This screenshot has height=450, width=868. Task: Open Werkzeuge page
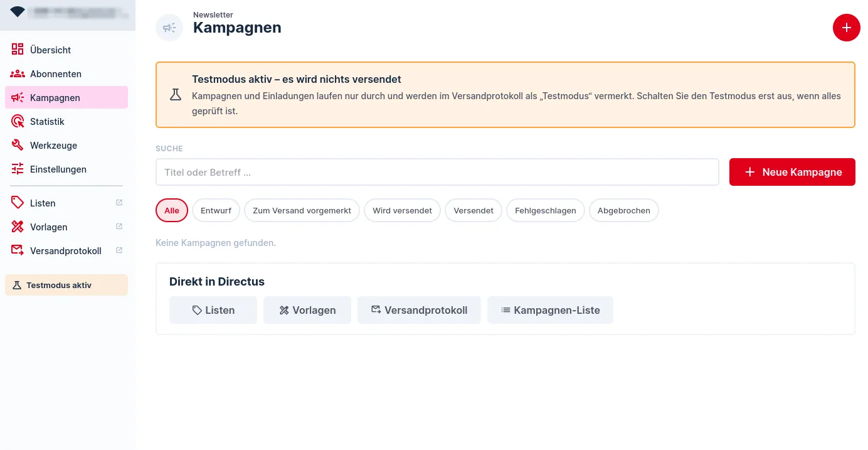[x=66, y=145]
